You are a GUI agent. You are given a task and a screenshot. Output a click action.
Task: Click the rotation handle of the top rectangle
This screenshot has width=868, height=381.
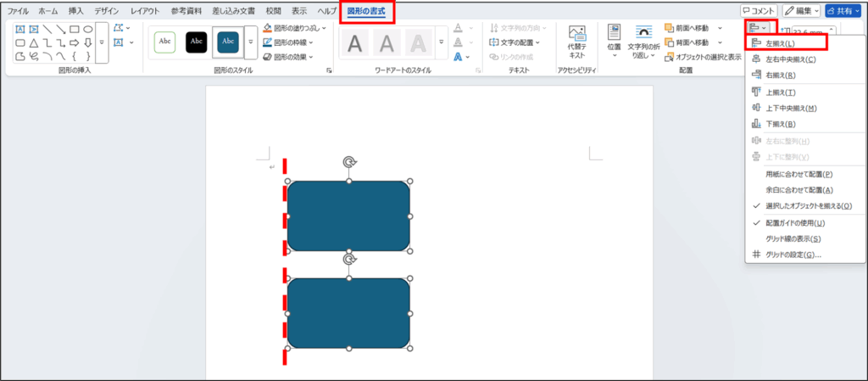pyautogui.click(x=348, y=162)
